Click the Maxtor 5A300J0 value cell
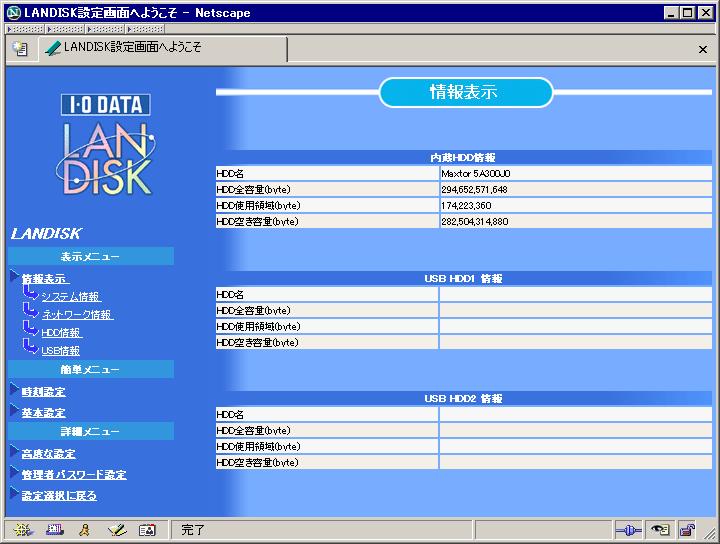This screenshot has width=720, height=544. [x=575, y=174]
